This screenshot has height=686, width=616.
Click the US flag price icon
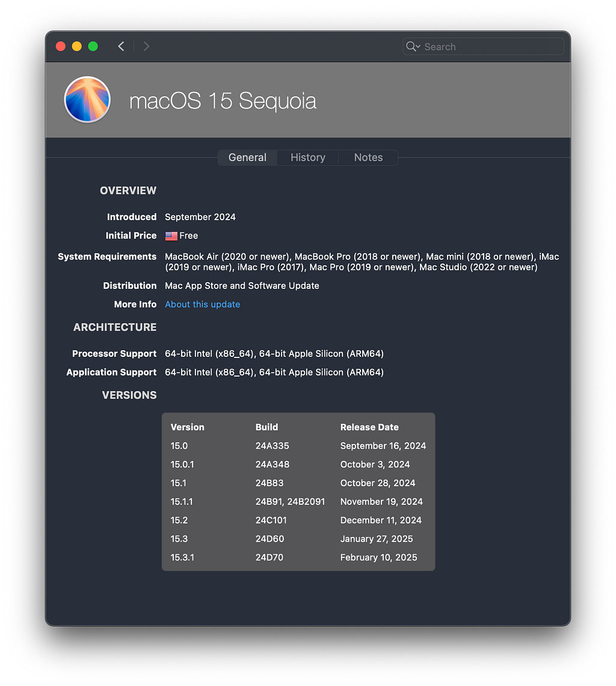(x=171, y=236)
